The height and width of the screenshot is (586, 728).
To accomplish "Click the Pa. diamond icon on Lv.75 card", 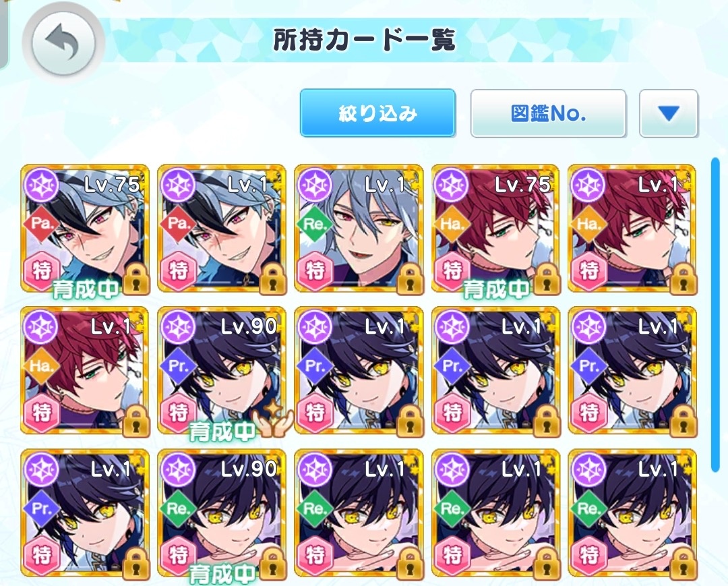I will (41, 225).
